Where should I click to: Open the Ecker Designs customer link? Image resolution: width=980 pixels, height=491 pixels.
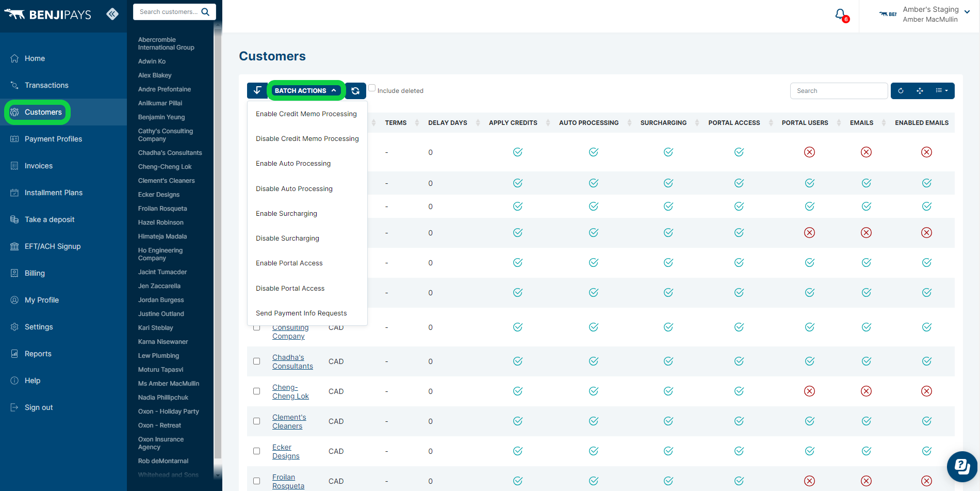click(286, 451)
